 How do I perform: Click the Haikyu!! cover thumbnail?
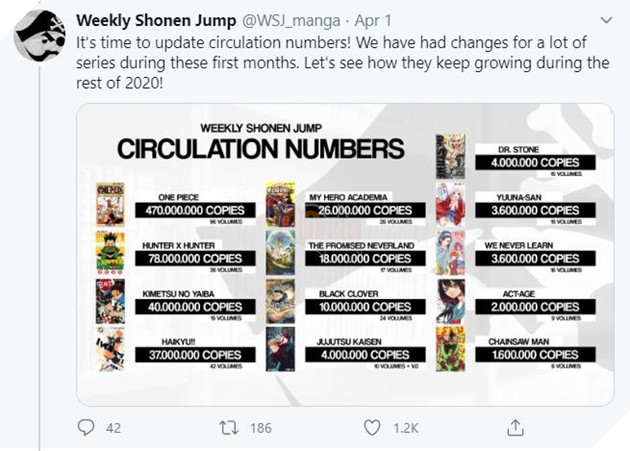(110, 349)
